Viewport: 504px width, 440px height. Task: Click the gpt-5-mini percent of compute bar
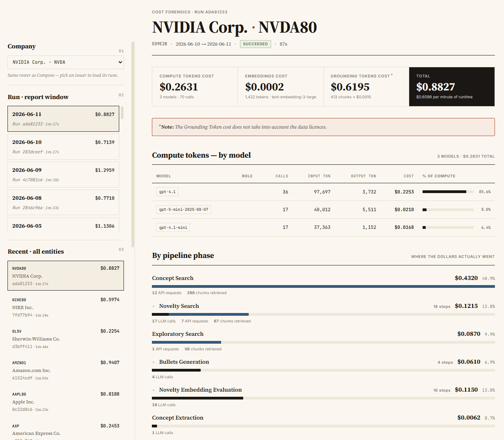click(448, 210)
